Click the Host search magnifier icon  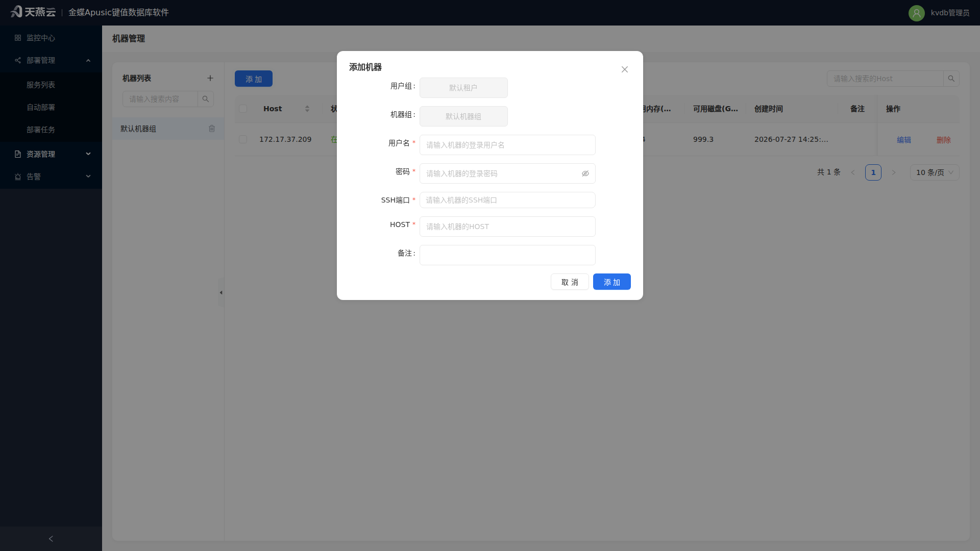[951, 79]
